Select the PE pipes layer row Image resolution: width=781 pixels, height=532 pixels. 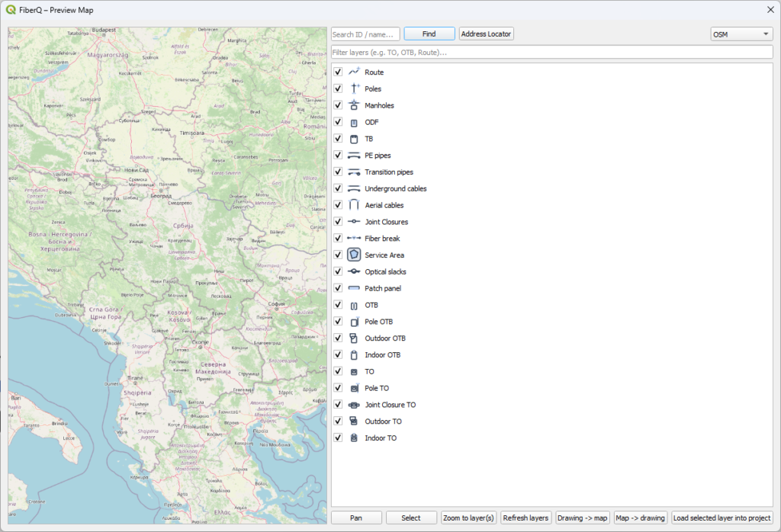pos(378,155)
